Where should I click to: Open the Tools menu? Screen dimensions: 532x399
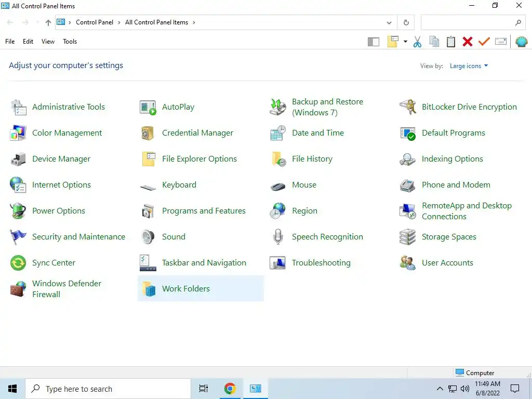(70, 42)
